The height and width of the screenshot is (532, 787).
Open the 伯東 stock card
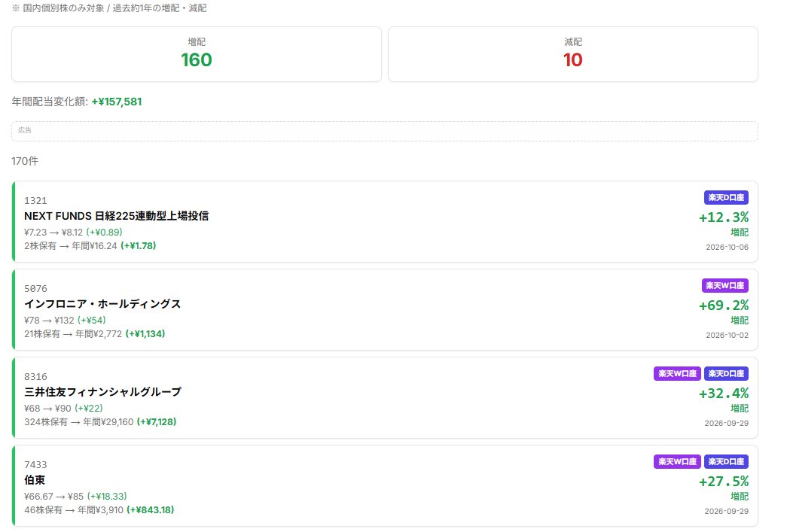[385, 486]
